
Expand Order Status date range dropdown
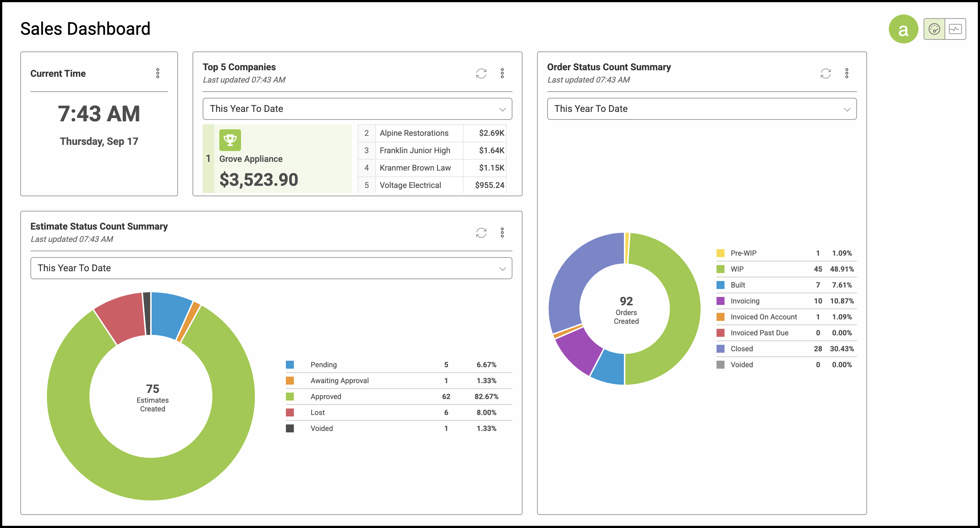click(x=701, y=109)
